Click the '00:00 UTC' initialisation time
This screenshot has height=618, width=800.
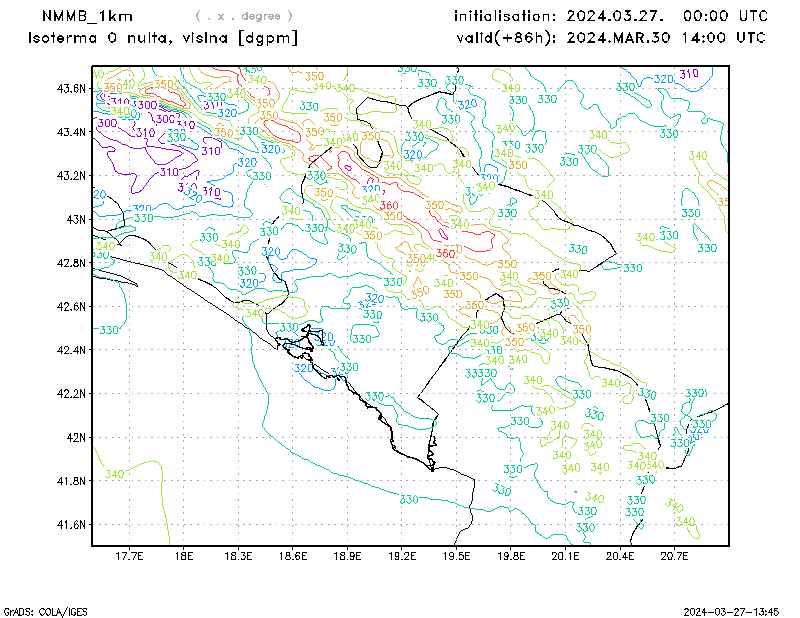[x=726, y=16]
